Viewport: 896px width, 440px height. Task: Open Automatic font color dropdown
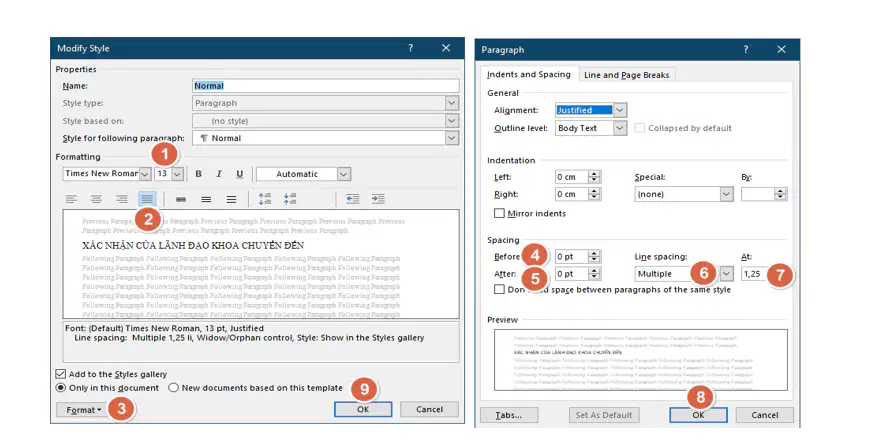tap(343, 174)
